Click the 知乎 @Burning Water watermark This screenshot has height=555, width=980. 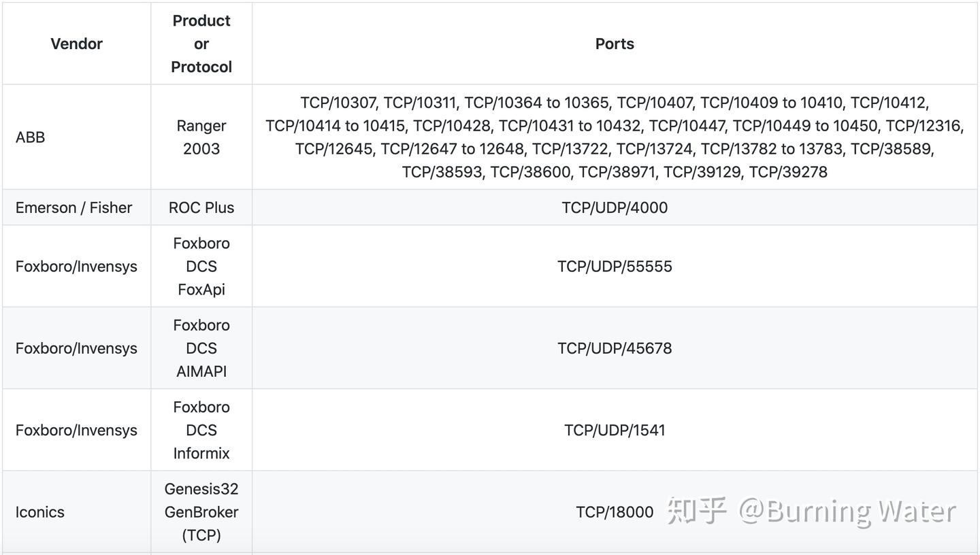[x=811, y=511]
